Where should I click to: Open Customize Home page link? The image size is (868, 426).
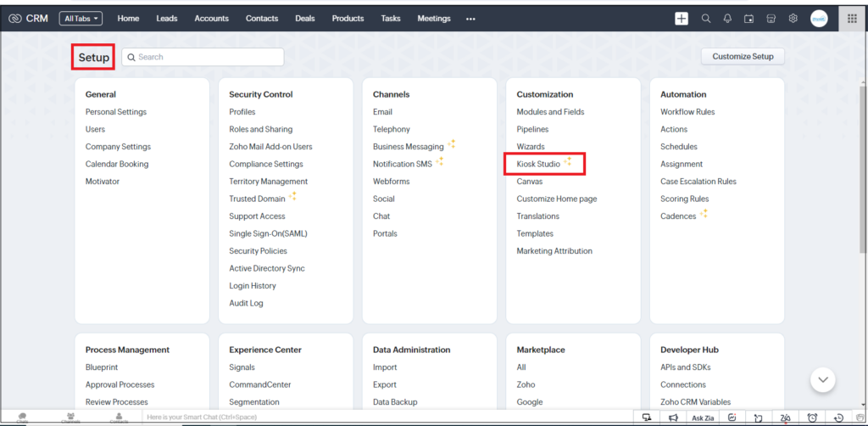click(x=556, y=199)
